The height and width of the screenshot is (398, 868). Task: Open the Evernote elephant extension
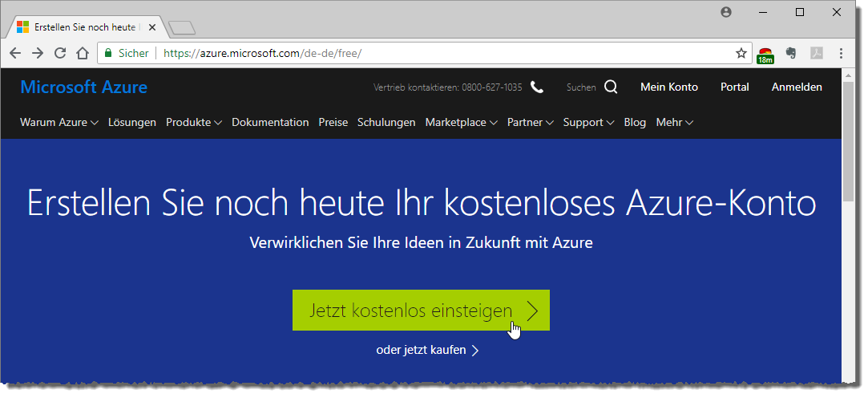(791, 53)
